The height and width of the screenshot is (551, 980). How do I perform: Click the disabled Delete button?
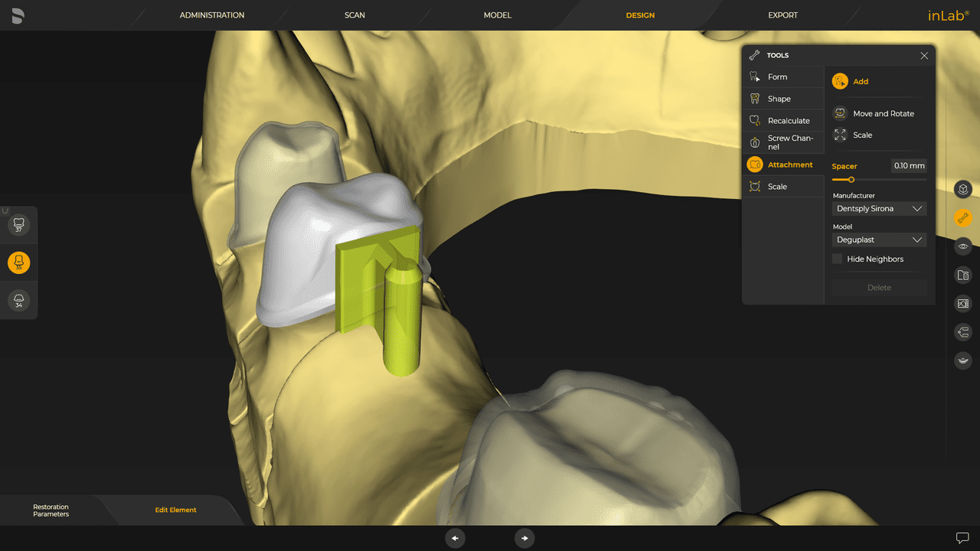coord(878,287)
